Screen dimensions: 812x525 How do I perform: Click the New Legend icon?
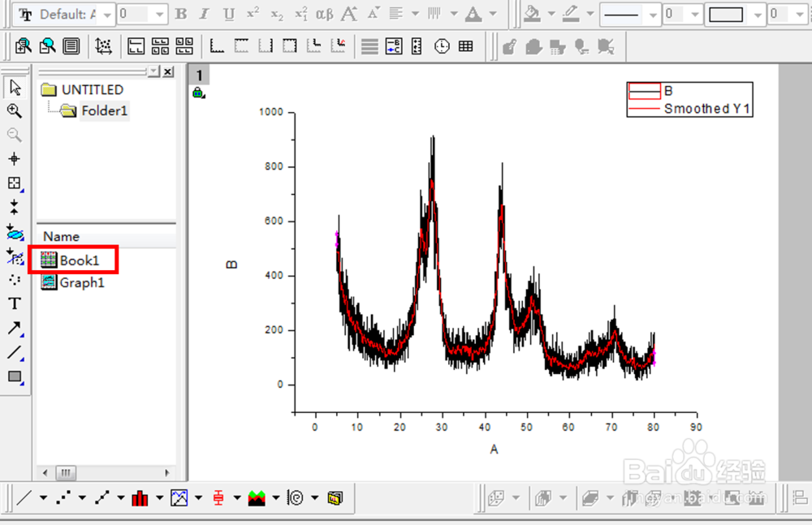coord(394,46)
